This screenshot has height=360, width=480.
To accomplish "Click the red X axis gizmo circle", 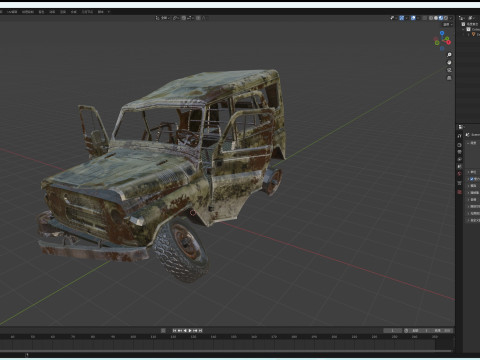I will pos(448,42).
